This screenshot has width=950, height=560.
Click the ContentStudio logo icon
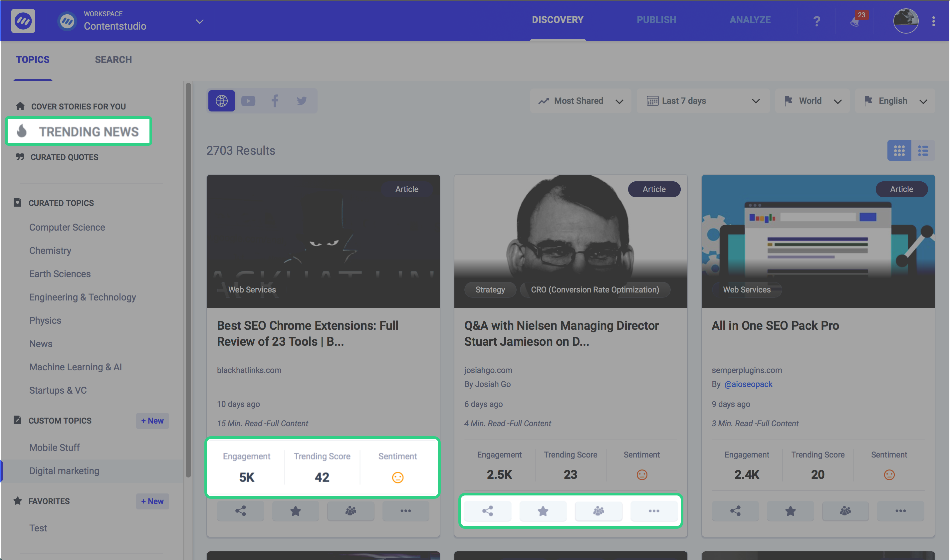(x=23, y=21)
